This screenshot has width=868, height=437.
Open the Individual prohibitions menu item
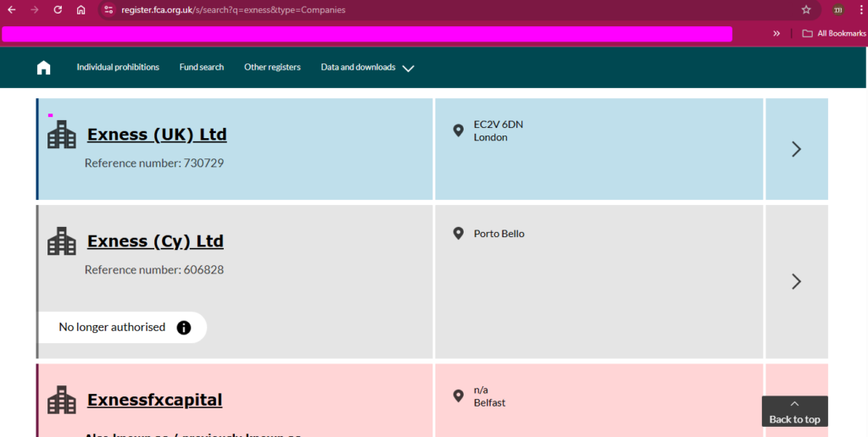(x=118, y=68)
